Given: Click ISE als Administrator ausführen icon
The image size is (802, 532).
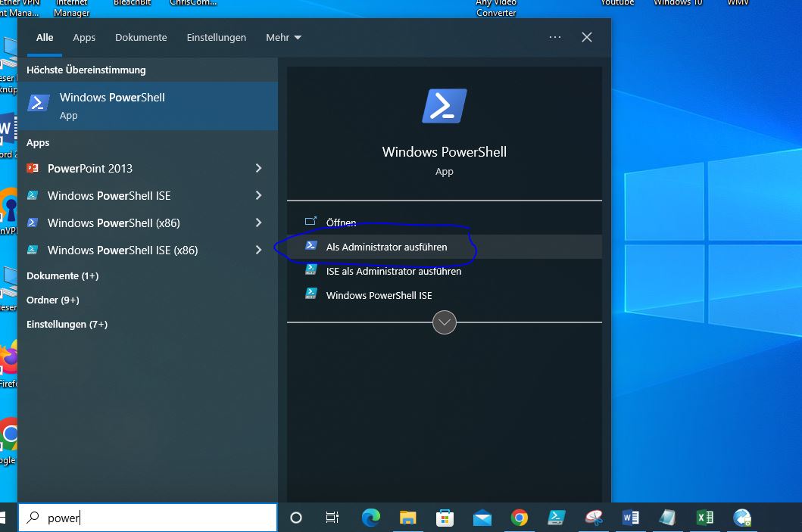Looking at the screenshot, I should [x=311, y=269].
